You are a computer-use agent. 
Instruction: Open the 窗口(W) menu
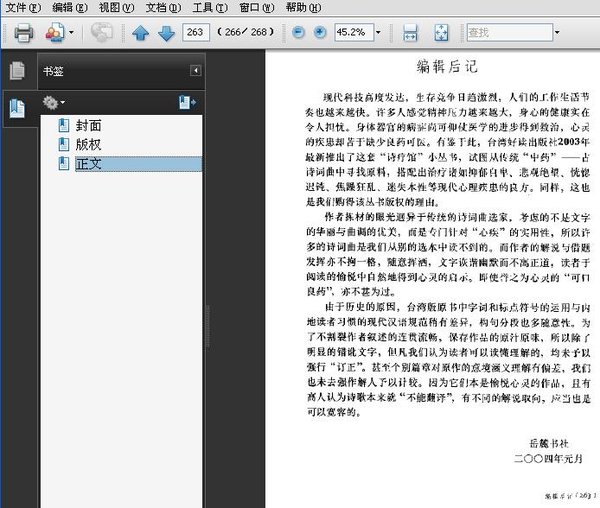[257, 7]
